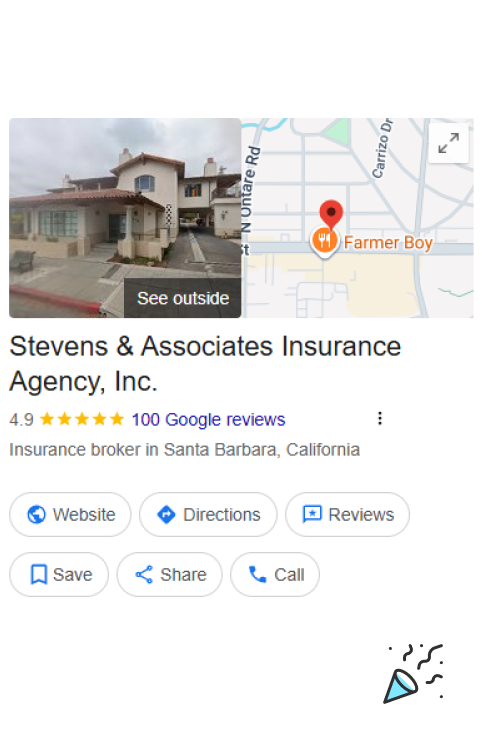The image size is (482, 756).
Task: Click the Website button text
Action: 84,514
